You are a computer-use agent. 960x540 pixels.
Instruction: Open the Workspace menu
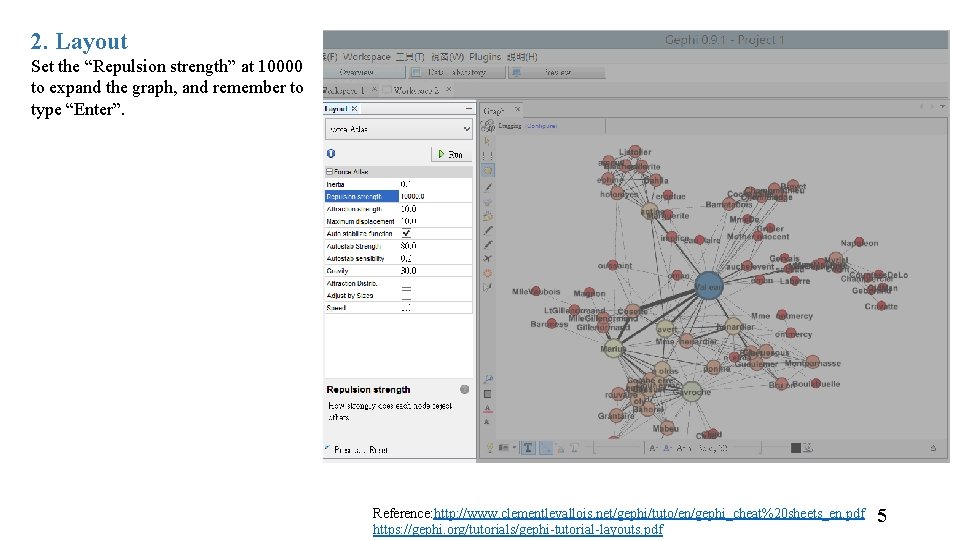tap(366, 56)
